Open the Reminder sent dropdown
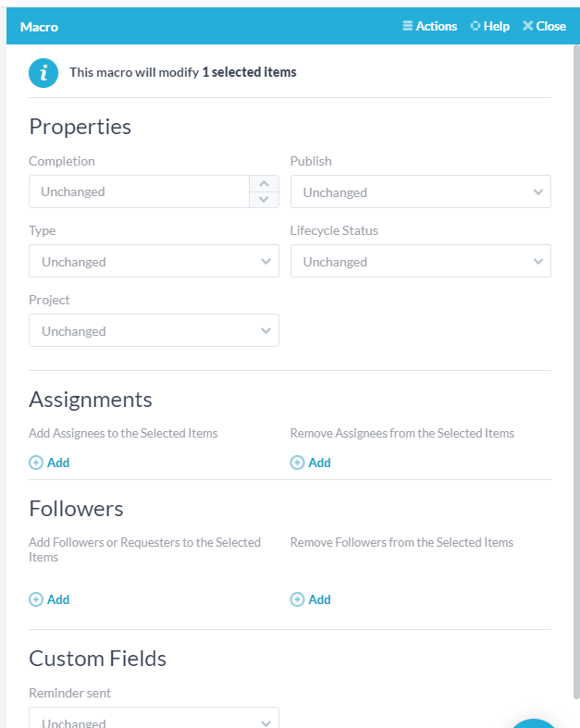Viewport: 580px width, 728px height. (154, 720)
